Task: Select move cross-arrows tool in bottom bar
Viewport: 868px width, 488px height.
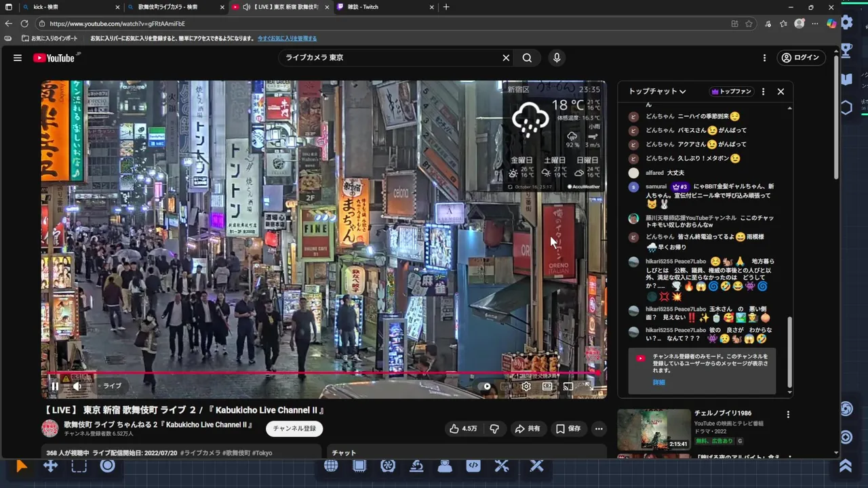Action: [50, 466]
